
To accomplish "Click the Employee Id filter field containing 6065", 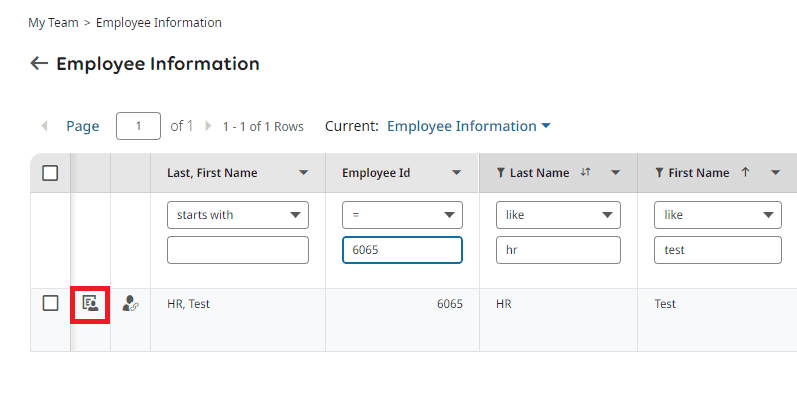I will [402, 250].
